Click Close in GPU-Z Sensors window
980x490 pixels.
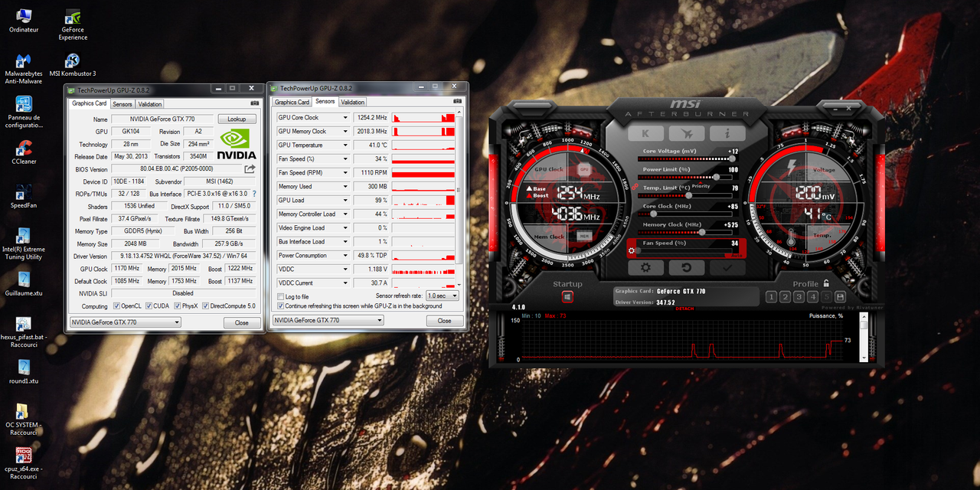coord(444,320)
